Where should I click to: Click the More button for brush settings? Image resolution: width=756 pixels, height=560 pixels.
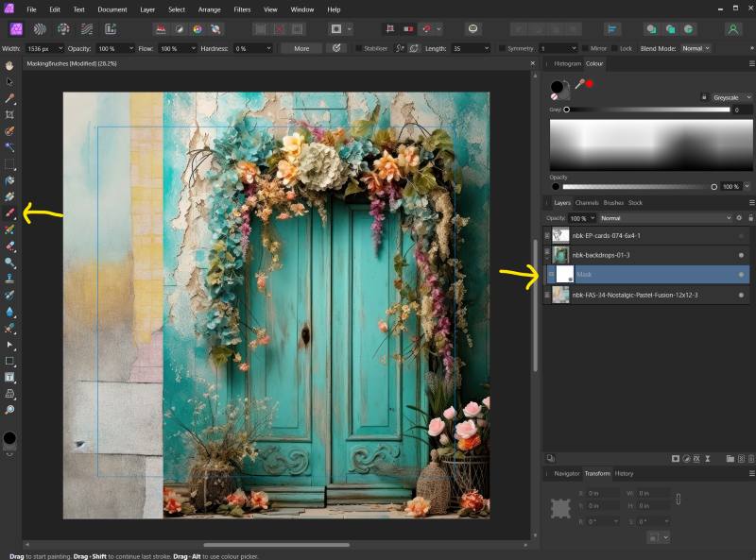click(301, 48)
